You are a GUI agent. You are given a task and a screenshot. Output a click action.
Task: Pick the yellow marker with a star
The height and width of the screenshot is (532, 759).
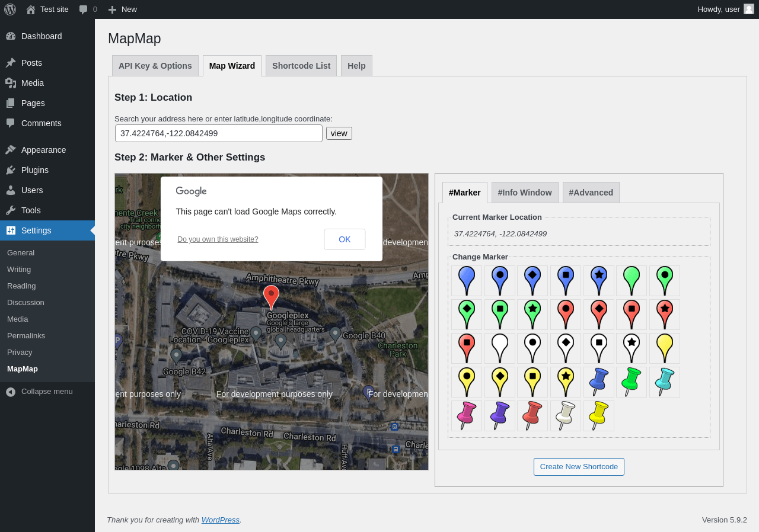coord(566,382)
